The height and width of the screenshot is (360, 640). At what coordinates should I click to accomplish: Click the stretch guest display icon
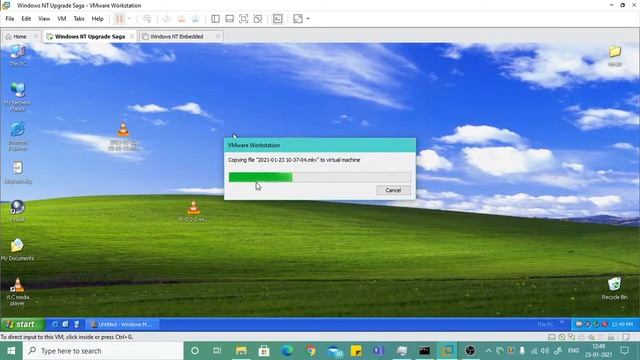pos(298,19)
